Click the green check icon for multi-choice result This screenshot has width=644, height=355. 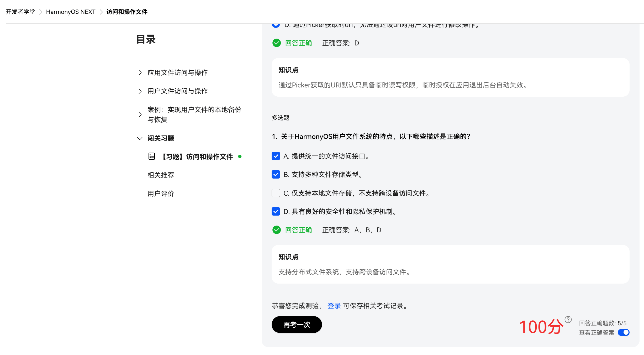coord(276,230)
